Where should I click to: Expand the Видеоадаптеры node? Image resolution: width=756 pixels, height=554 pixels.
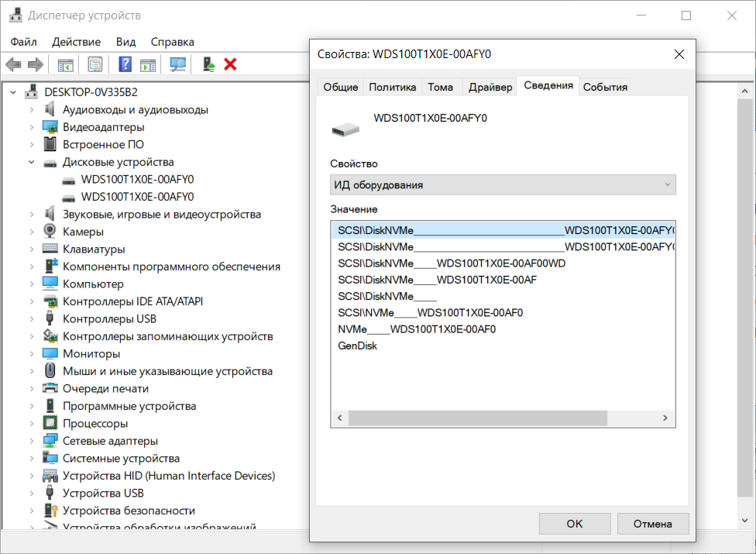pos(32,127)
